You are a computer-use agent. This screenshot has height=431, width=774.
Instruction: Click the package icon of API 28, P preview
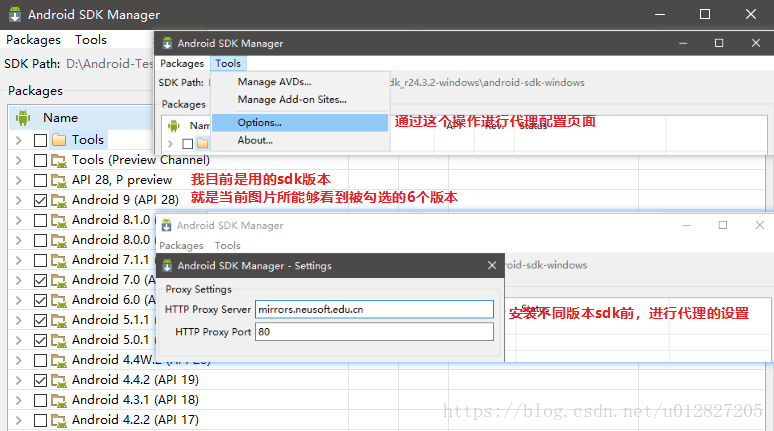pyautogui.click(x=59, y=180)
